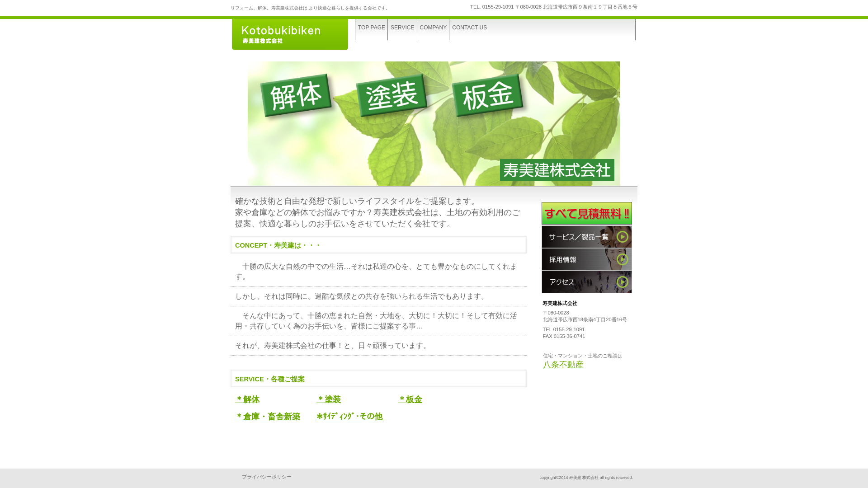Open the ＊板金 service link
868x488 pixels.
pos(410,399)
